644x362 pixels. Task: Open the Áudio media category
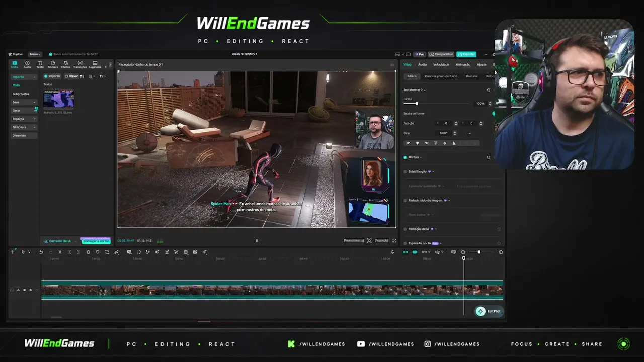(27, 64)
